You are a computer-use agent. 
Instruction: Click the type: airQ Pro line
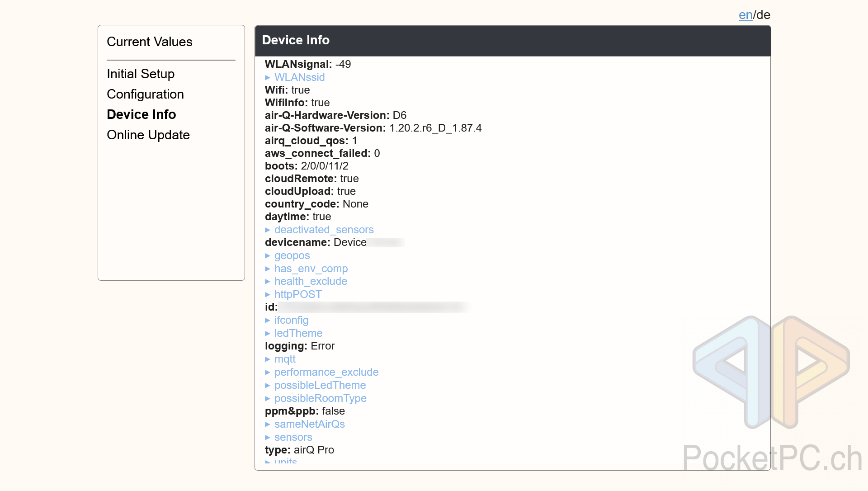[299, 450]
